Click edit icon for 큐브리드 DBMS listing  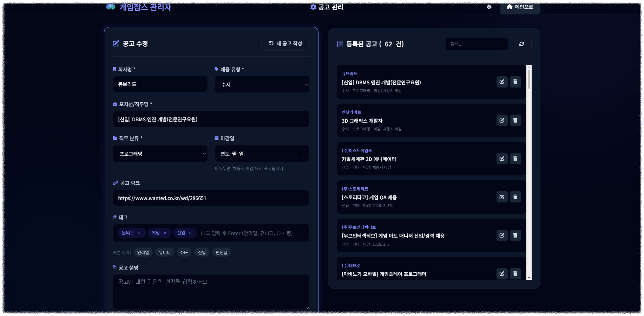click(502, 82)
